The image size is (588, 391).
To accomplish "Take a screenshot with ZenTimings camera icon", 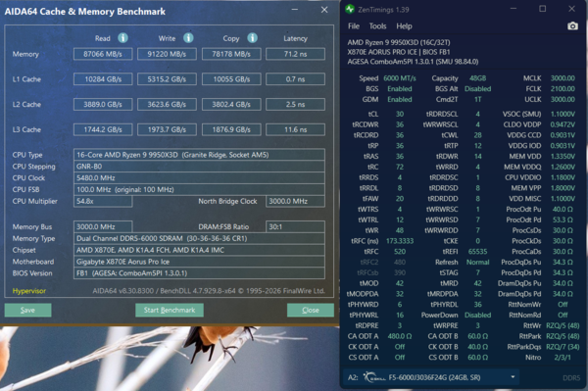I will [572, 25].
